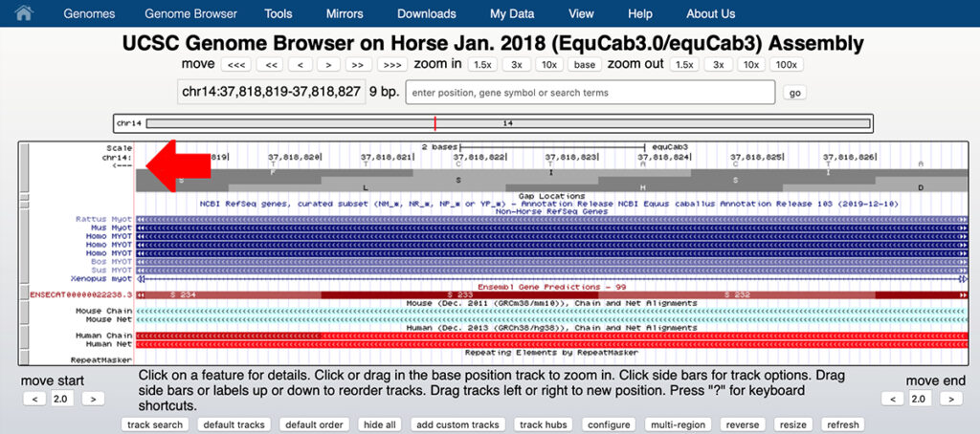Move far left with <<< button
This screenshot has height=434, width=980.
click(235, 65)
